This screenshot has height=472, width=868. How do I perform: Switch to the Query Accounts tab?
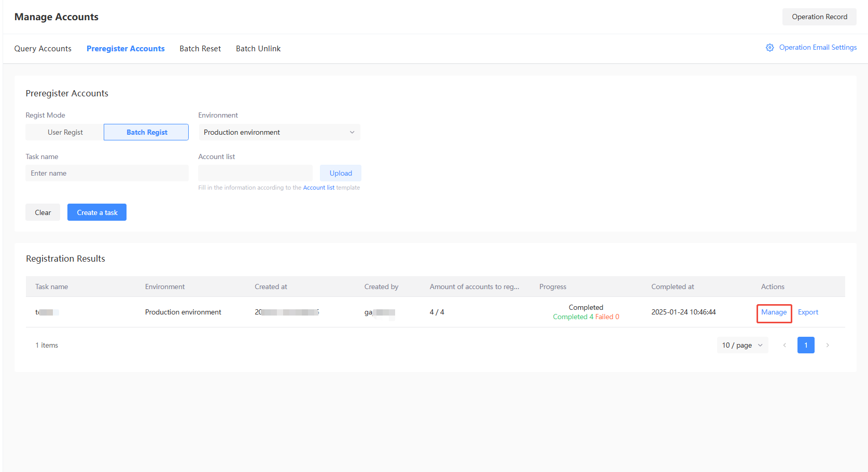[43, 49]
